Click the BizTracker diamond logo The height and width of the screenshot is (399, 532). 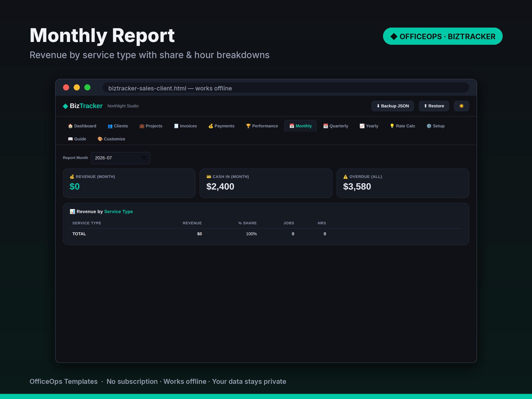pos(65,106)
